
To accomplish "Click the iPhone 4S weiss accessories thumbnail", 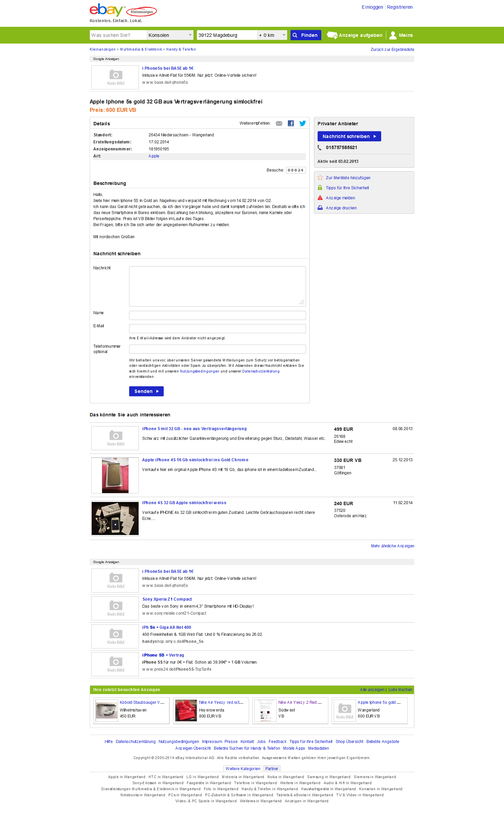I will (115, 518).
